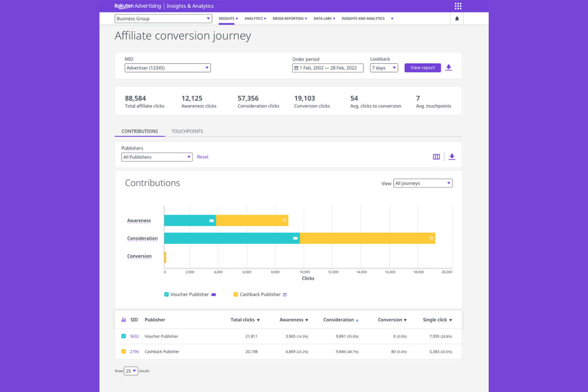Sort by Conversion column header

(x=392, y=320)
